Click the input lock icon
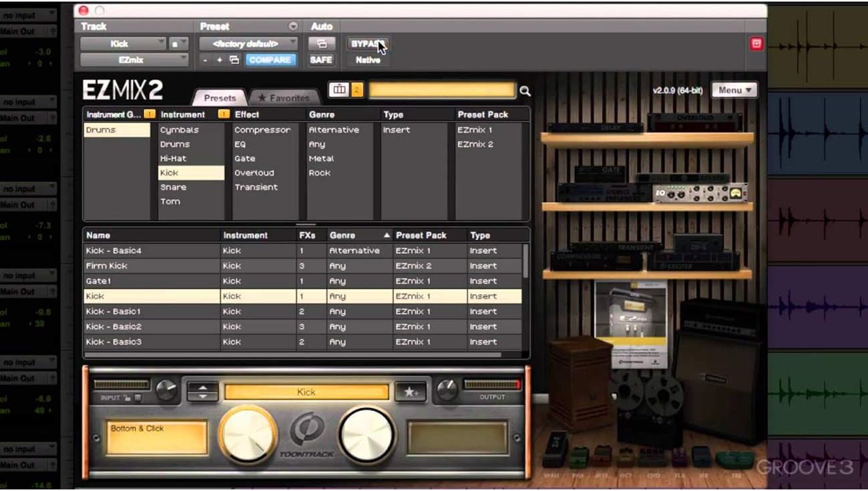Viewport: 868px width, 491px height. click(126, 398)
